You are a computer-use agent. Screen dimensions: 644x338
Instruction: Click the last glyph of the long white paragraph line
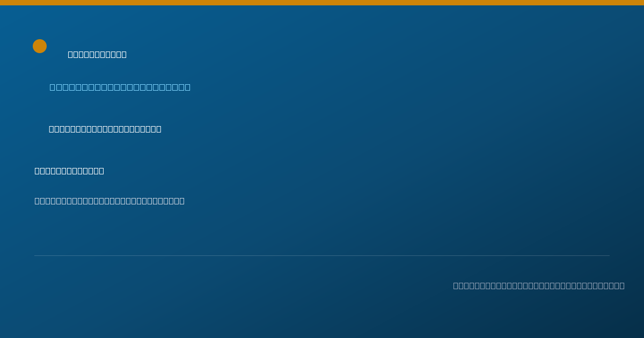pyautogui.click(x=182, y=201)
